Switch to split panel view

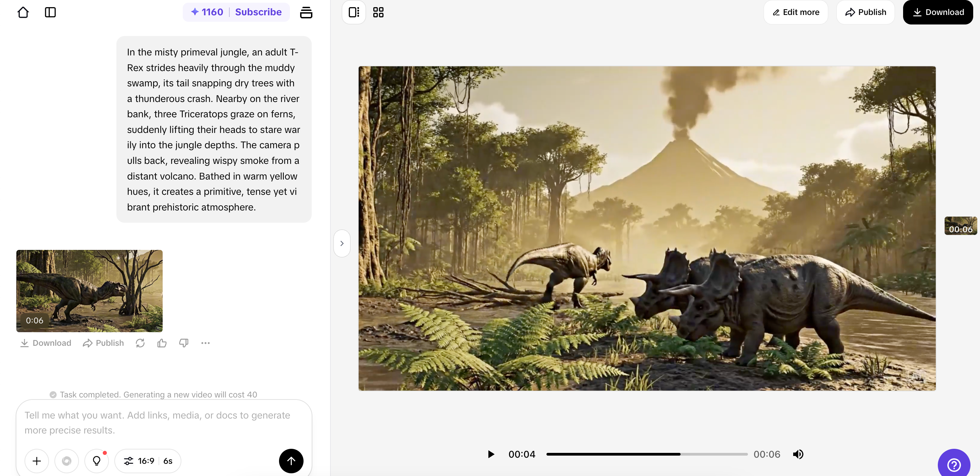[x=354, y=12]
